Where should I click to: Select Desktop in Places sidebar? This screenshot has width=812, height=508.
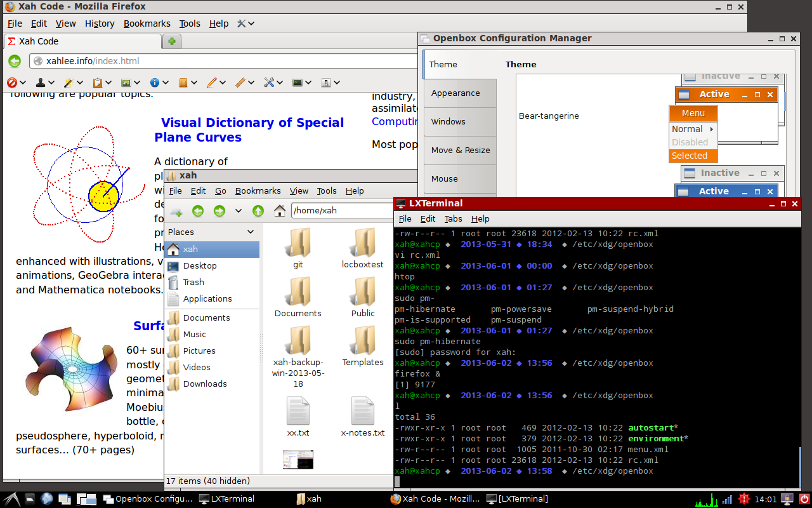point(212,265)
